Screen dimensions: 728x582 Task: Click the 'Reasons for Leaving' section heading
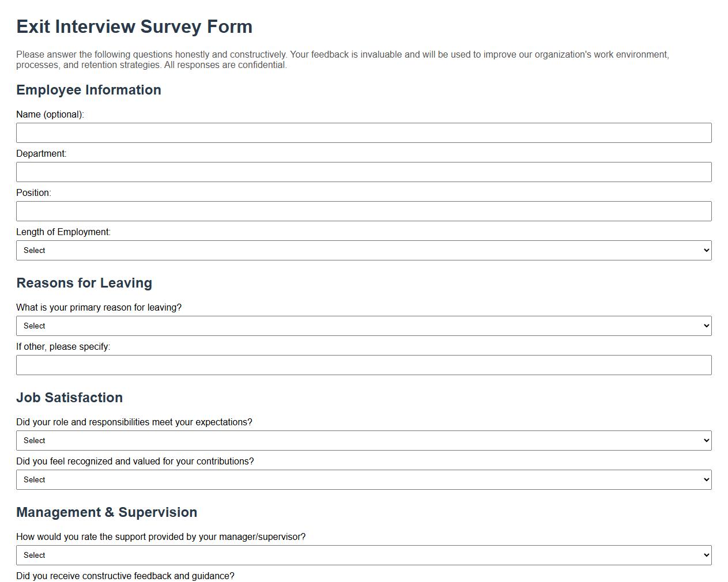coord(84,283)
